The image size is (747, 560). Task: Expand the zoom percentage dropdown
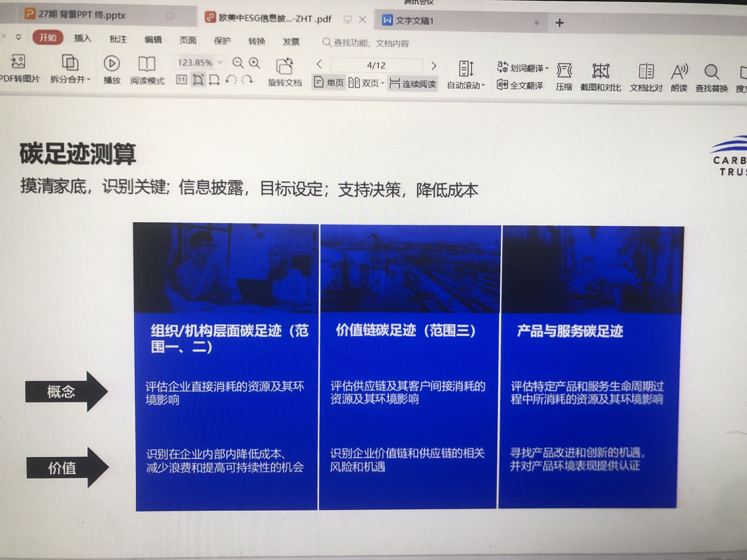tap(220, 62)
